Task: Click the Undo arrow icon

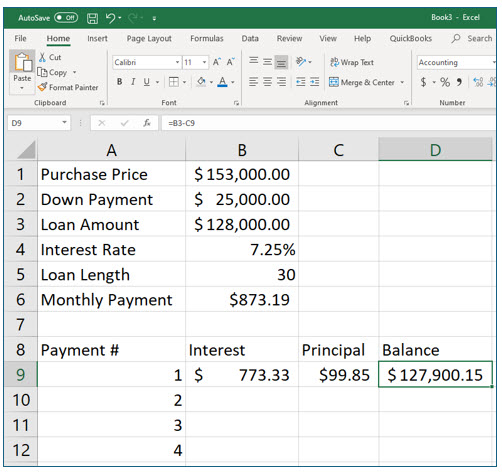Action: click(x=110, y=18)
